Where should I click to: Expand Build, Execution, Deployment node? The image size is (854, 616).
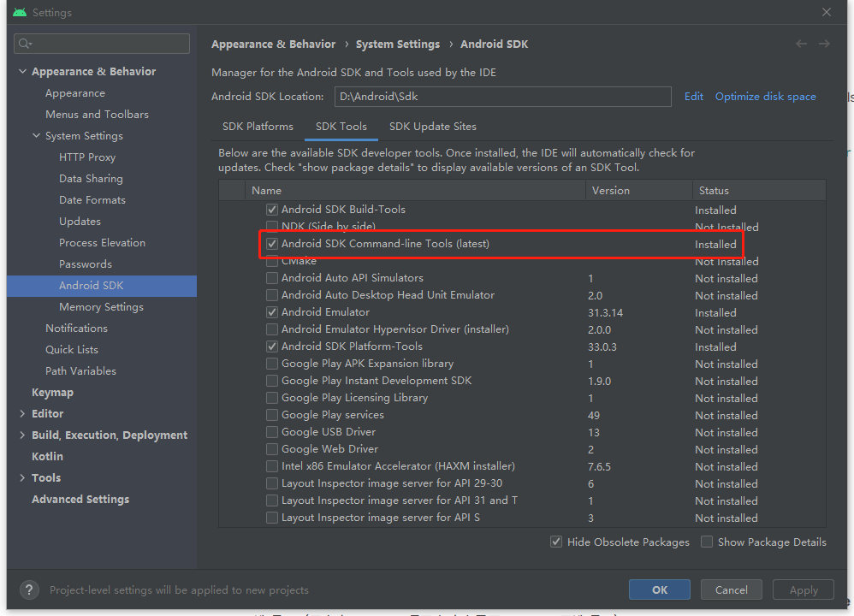22,435
